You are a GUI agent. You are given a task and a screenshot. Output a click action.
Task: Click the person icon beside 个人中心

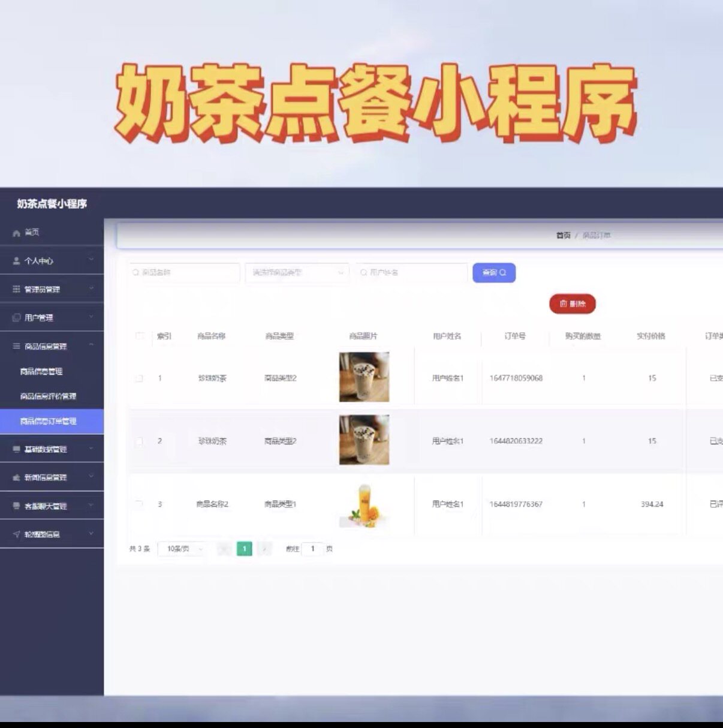click(17, 261)
